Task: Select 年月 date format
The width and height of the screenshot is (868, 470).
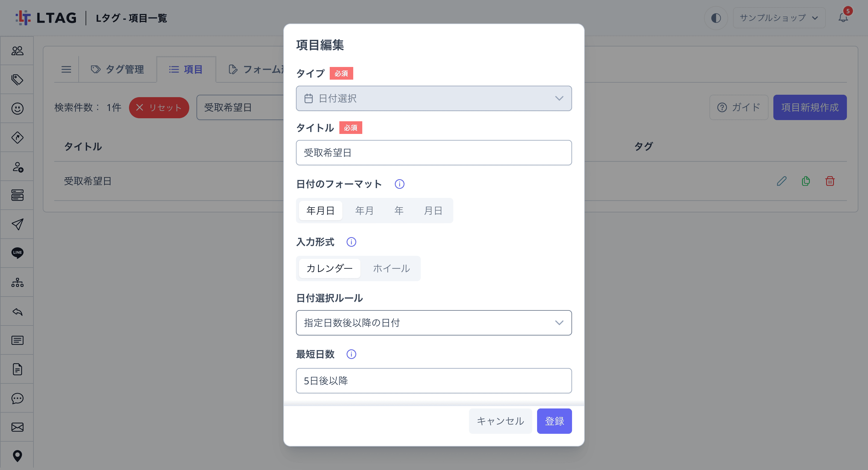Action: (x=364, y=211)
